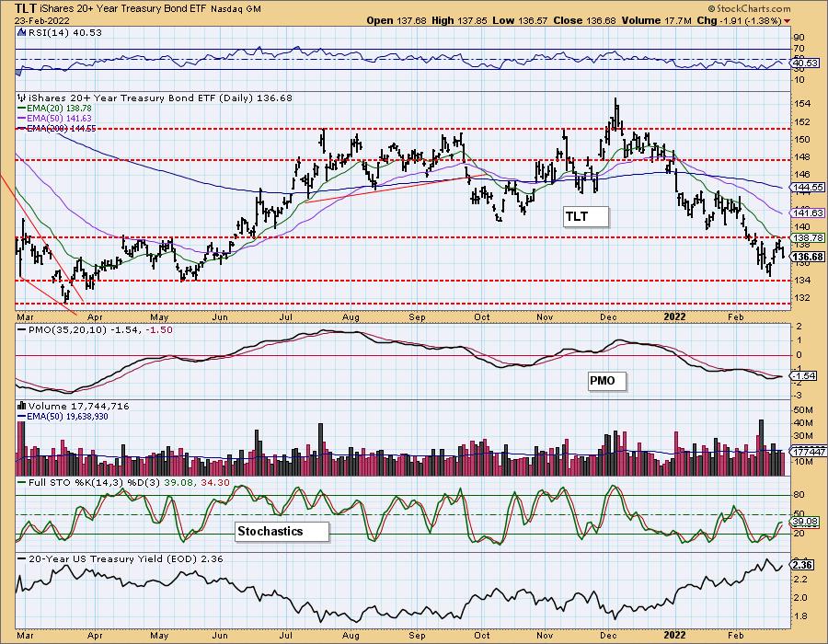The image size is (828, 644).
Task: Click the EMA(50) 19,638,930 volume legend
Action: pyautogui.click(x=63, y=417)
